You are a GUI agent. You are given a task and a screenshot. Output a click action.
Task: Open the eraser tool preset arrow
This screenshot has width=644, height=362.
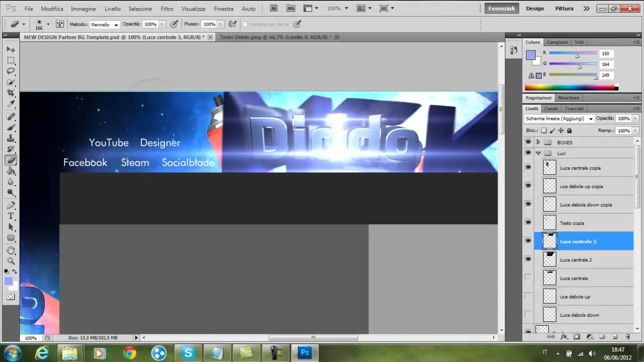pos(23,24)
